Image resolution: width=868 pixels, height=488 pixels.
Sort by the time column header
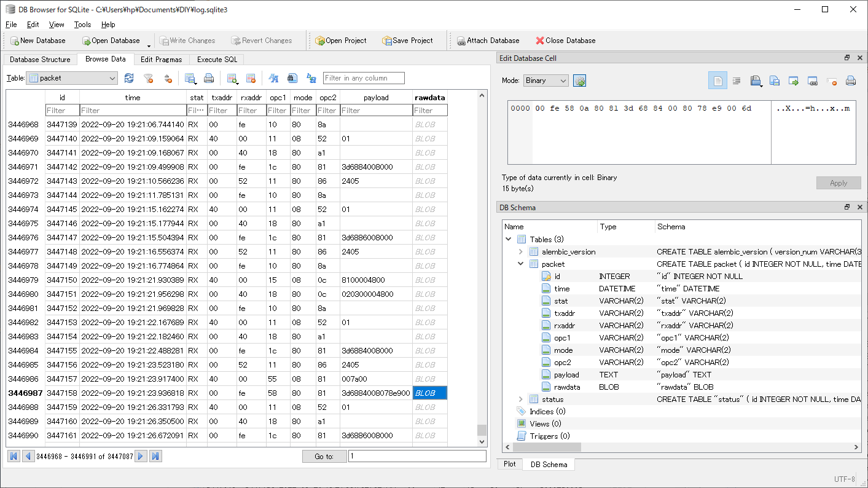click(x=132, y=98)
